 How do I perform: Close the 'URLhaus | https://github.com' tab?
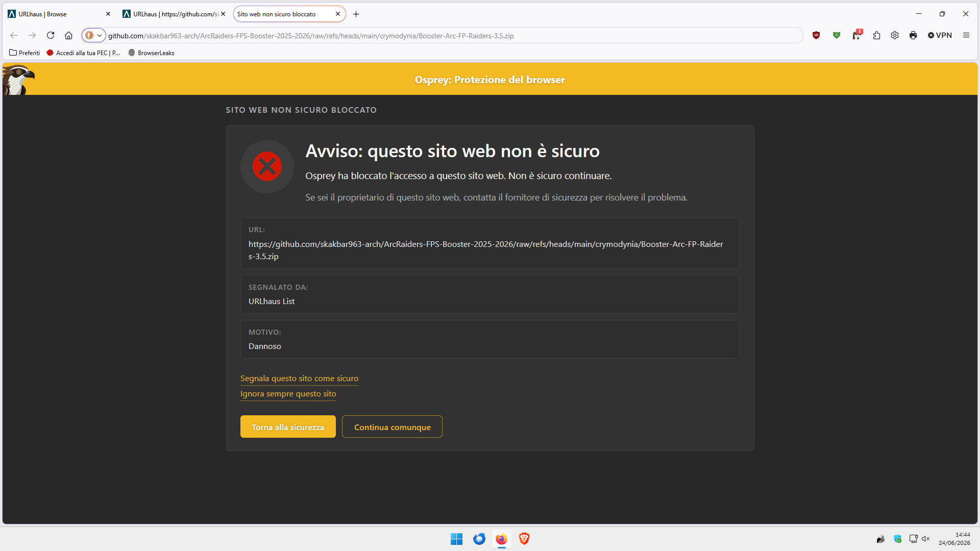coord(223,14)
